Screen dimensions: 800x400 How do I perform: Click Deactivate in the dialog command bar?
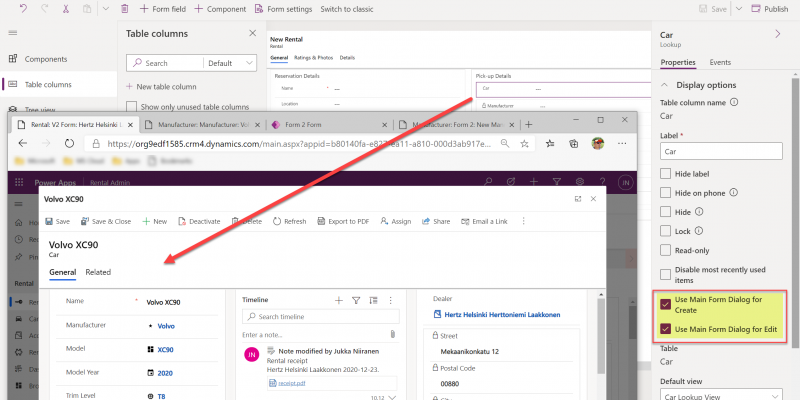pyautogui.click(x=199, y=221)
